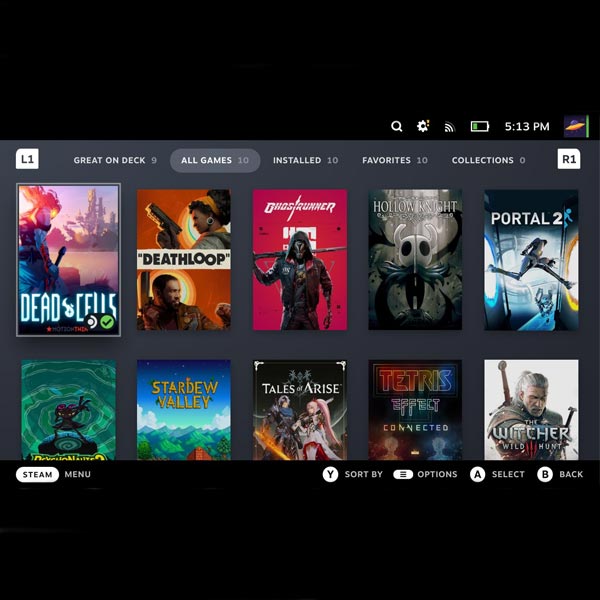Viewport: 600px width, 600px height.
Task: Click the B button Back glyph
Action: (x=545, y=474)
